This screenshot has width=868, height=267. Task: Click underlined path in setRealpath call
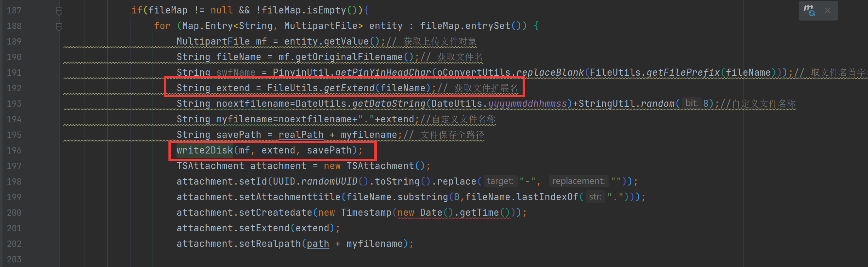(318, 244)
